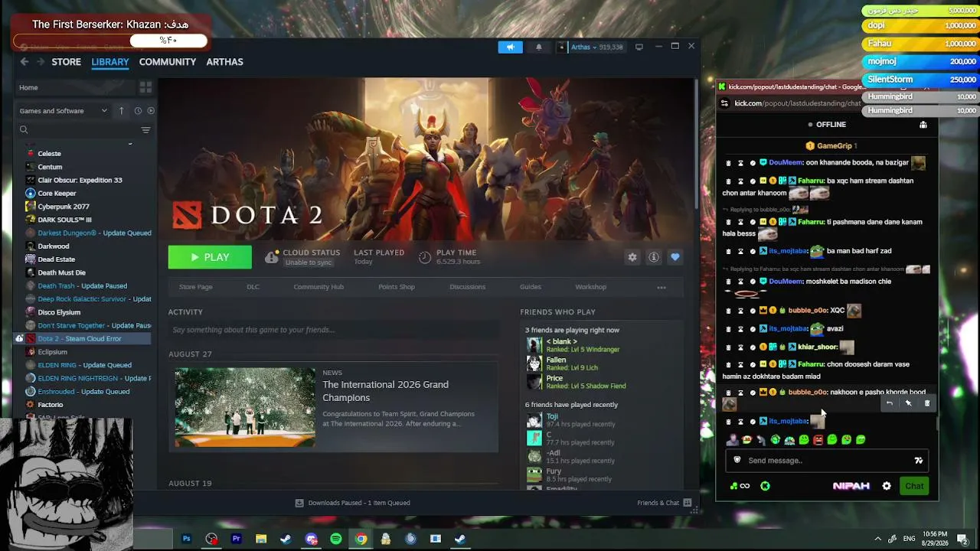Screen dimensions: 980x551
Task: Show hidden system tray icons
Action: tap(877, 539)
